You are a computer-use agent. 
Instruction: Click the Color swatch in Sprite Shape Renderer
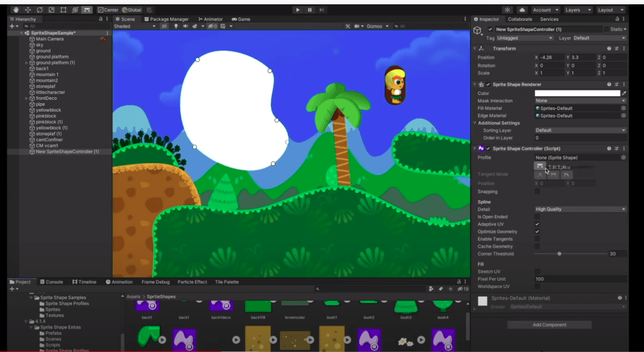coord(577,93)
